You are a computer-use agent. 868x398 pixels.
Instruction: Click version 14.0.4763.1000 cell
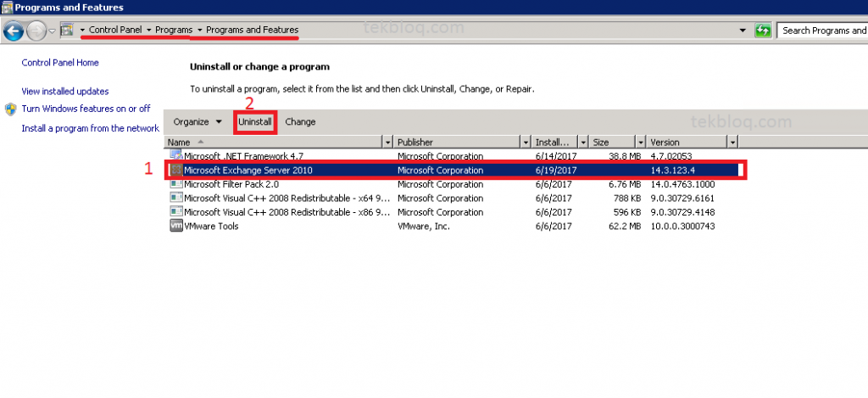click(x=682, y=184)
